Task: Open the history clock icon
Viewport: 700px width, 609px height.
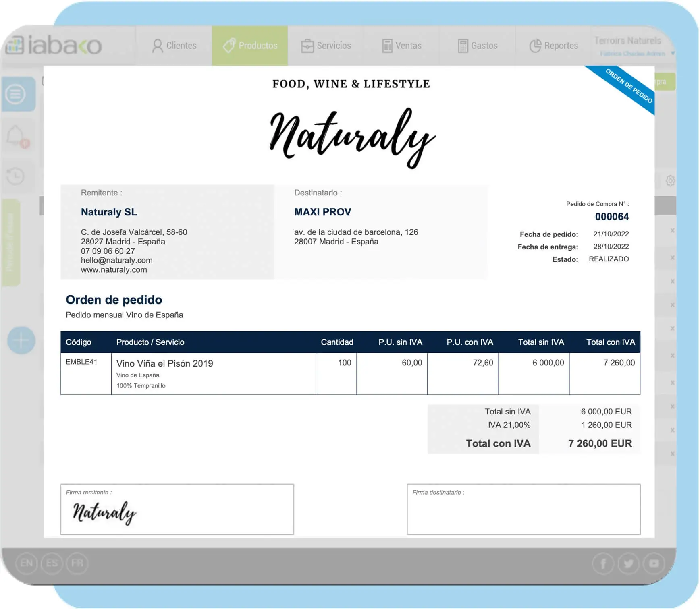Action: click(x=16, y=176)
